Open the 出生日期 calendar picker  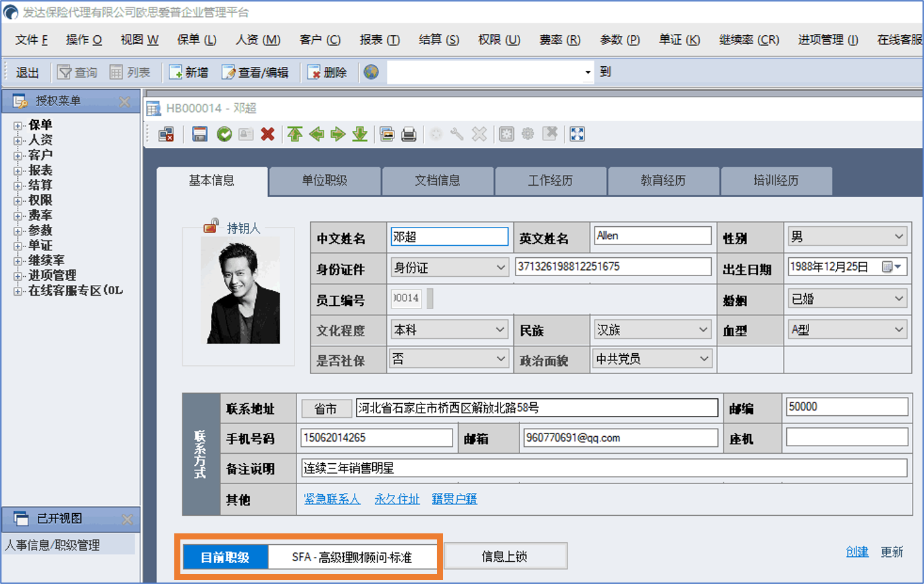pyautogui.click(x=892, y=267)
